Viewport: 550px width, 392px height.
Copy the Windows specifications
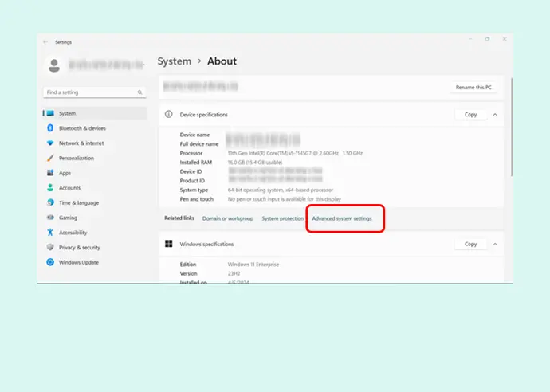point(471,244)
